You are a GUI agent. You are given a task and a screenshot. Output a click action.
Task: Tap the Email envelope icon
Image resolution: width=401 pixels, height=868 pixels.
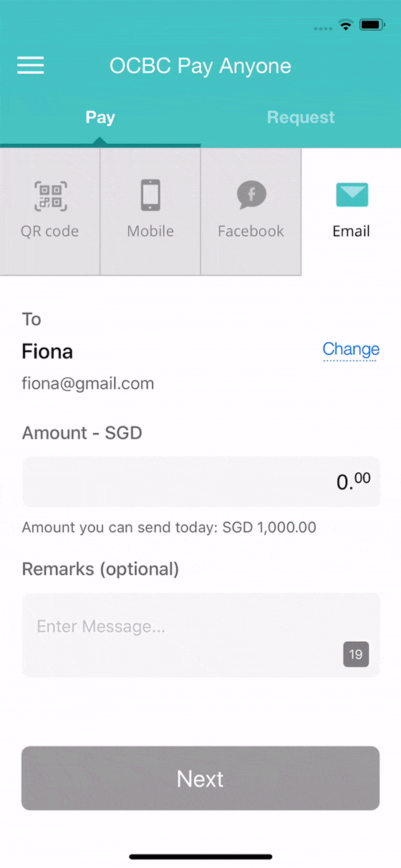[x=352, y=195]
